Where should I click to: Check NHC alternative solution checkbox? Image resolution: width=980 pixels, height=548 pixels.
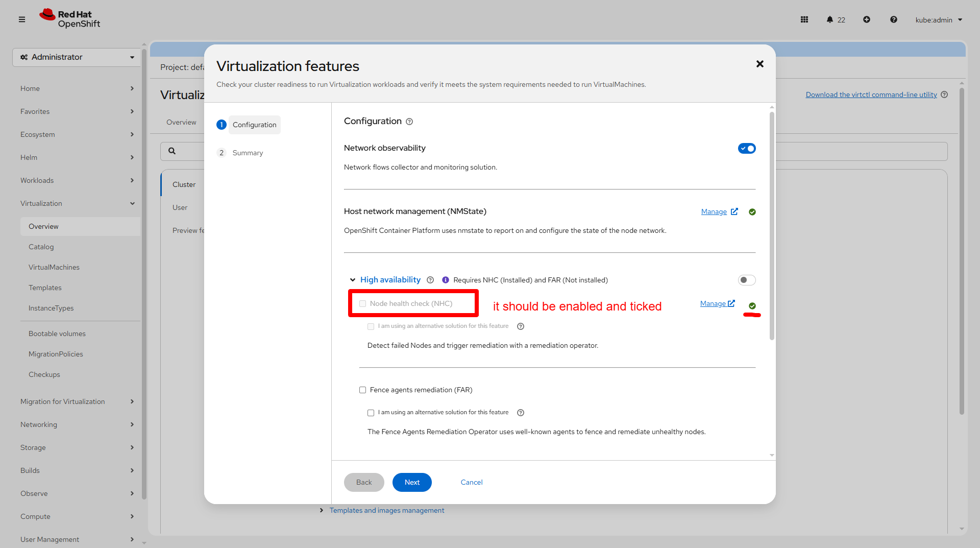click(371, 326)
